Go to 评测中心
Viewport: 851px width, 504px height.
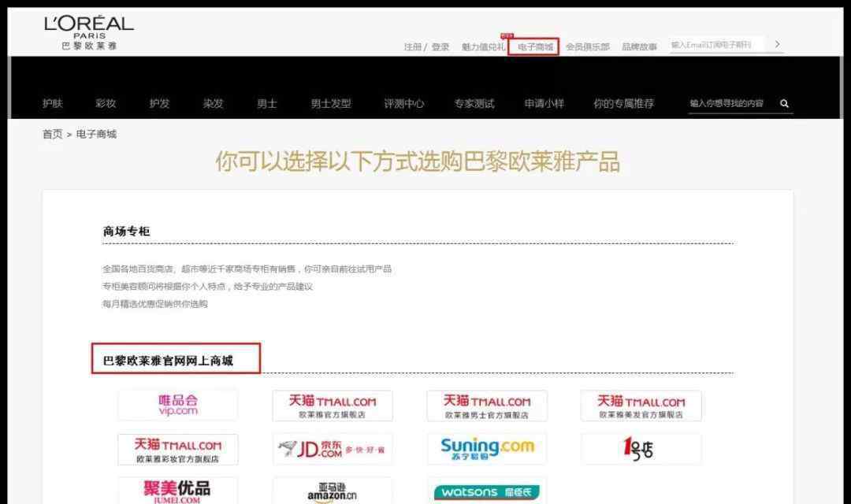[403, 103]
